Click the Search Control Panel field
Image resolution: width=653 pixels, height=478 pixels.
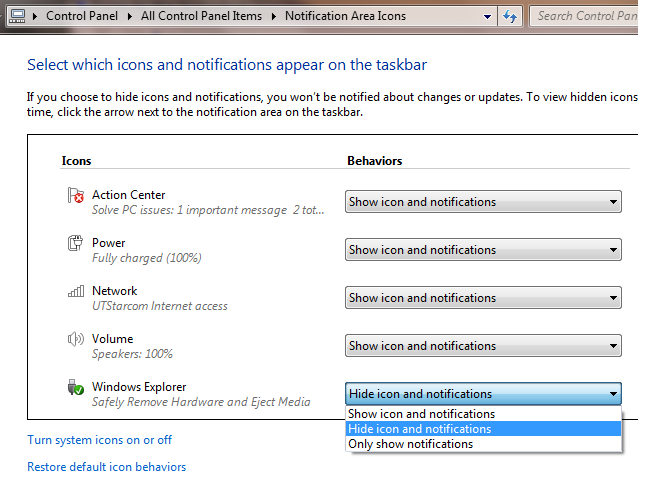[586, 16]
